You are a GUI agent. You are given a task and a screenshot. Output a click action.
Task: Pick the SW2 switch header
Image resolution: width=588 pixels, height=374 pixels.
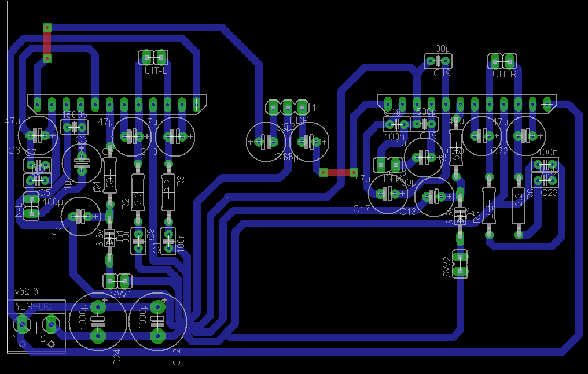[x=460, y=263]
